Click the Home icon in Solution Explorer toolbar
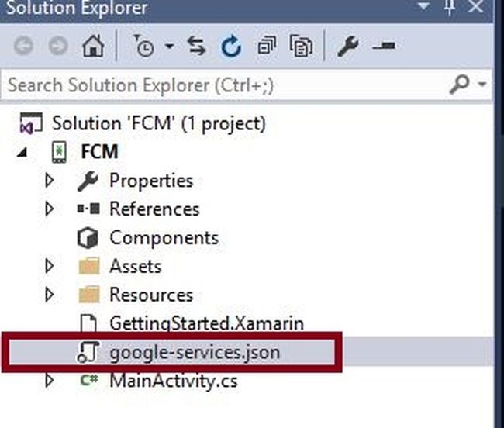Screen dimensions: 504x428 click(93, 47)
